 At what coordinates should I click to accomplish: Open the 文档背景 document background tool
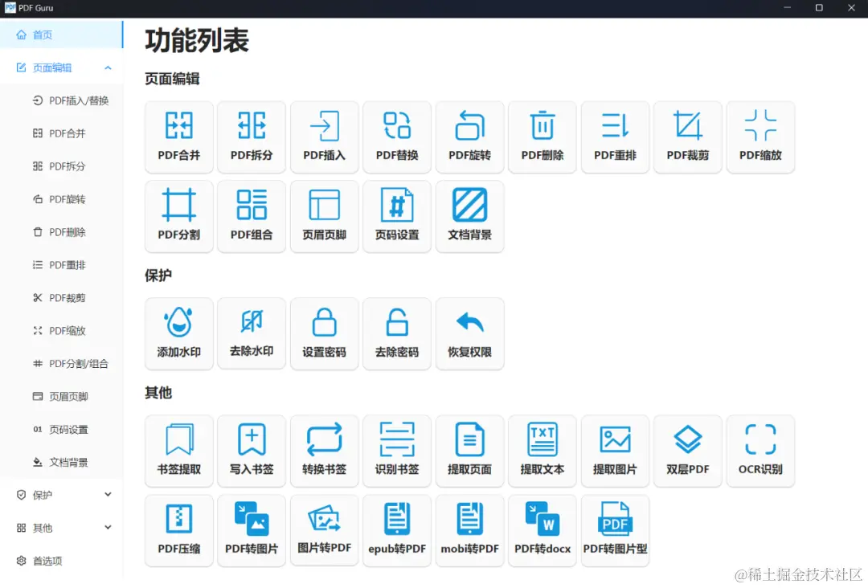click(x=469, y=215)
